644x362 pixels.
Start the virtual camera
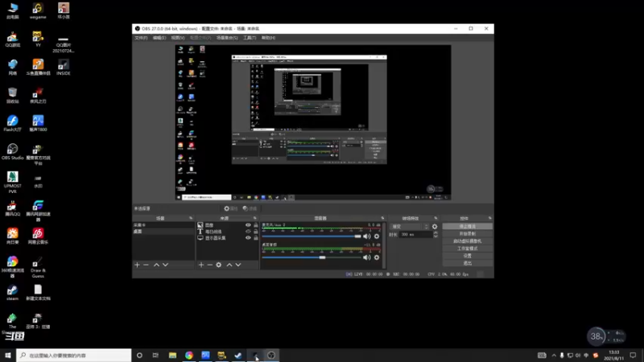[x=468, y=241]
